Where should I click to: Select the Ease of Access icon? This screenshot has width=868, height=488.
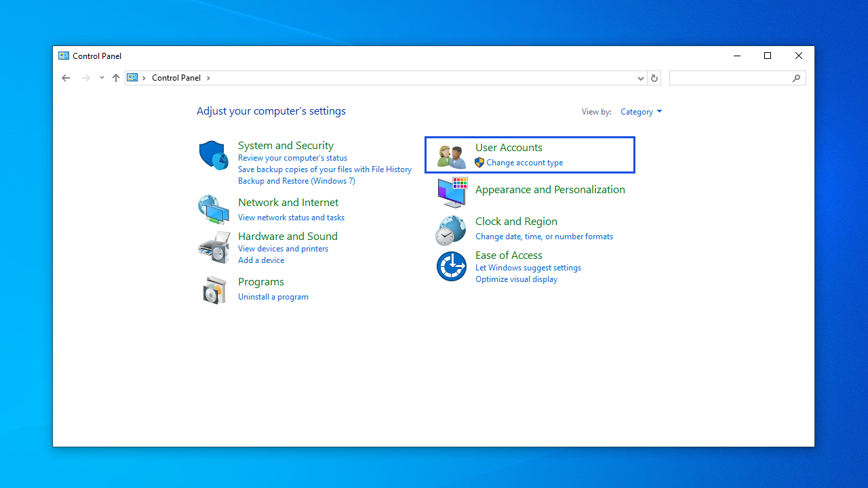tap(452, 266)
